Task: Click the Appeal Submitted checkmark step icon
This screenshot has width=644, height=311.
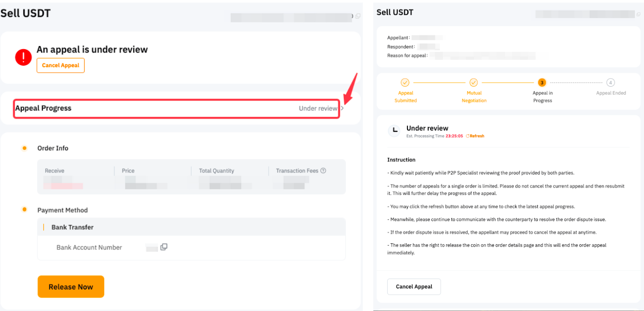Action: click(x=405, y=83)
